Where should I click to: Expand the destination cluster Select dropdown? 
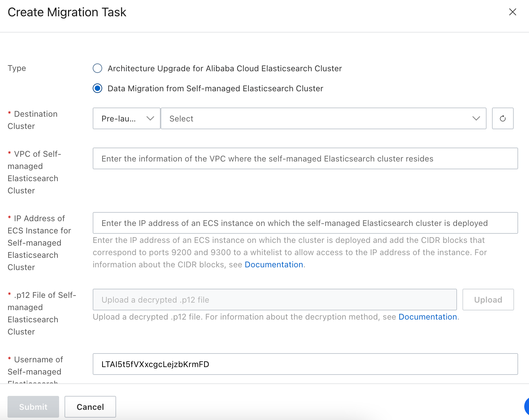tap(323, 118)
